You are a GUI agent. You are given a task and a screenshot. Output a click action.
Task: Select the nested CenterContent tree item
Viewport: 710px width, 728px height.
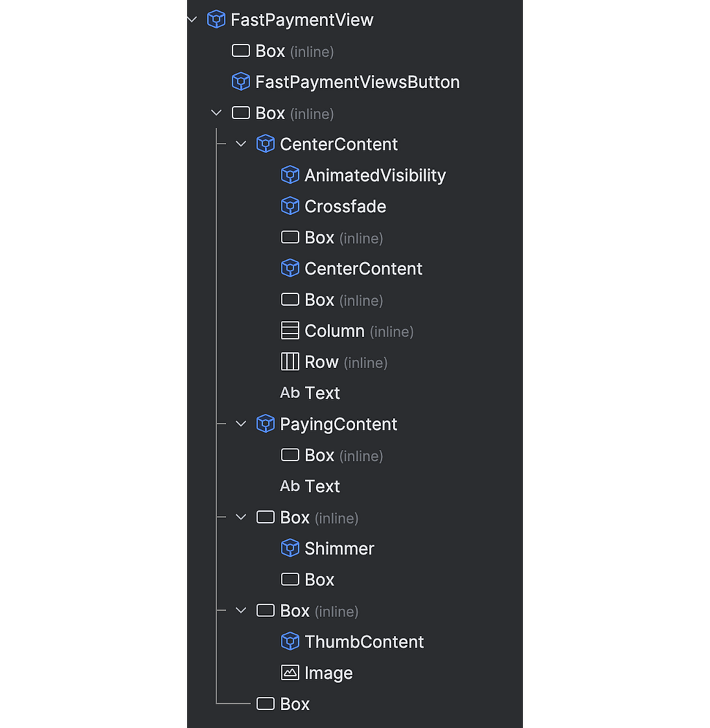[x=352, y=268]
